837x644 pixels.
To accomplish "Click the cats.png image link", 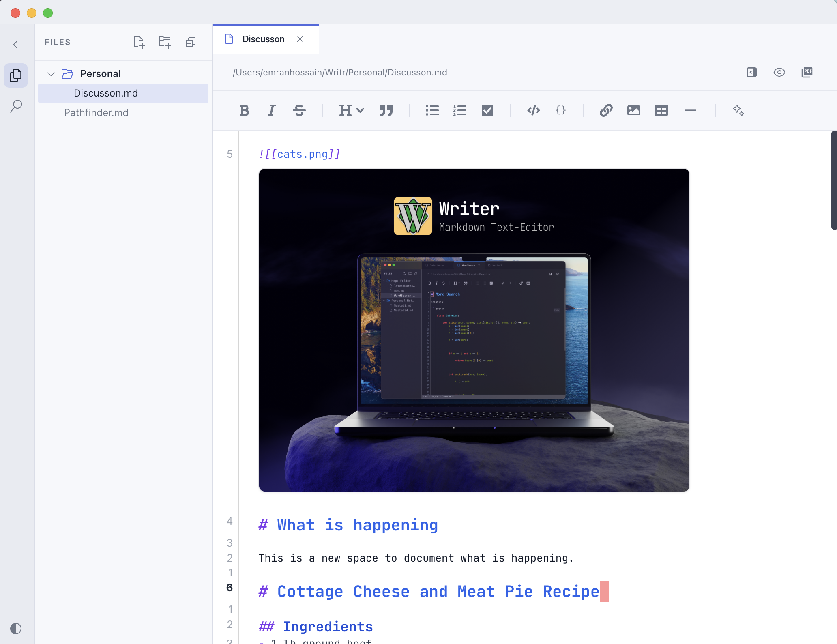I will pyautogui.click(x=299, y=155).
